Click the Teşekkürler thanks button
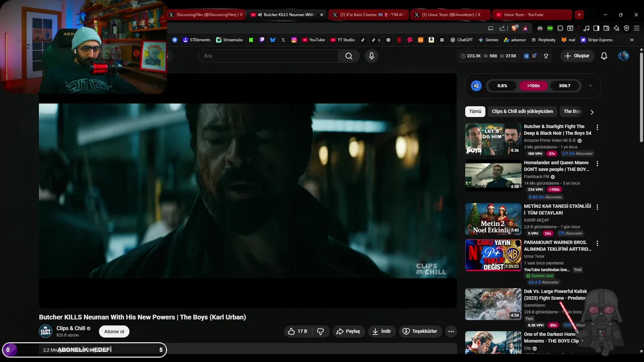This screenshot has width=644, height=362. click(x=421, y=331)
